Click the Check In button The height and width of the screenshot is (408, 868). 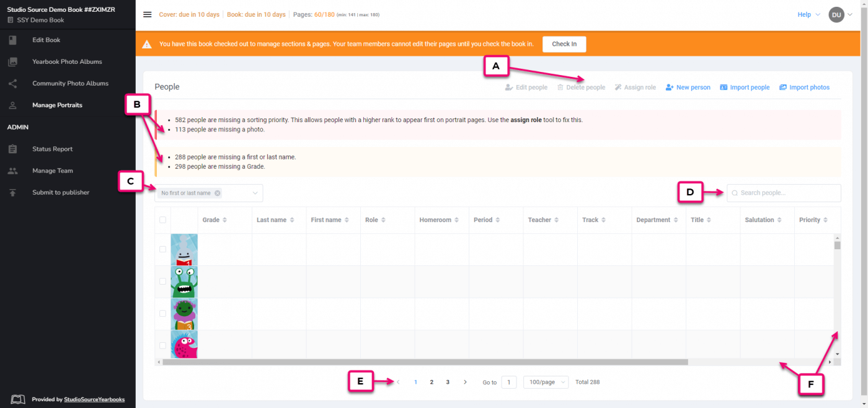(564, 44)
